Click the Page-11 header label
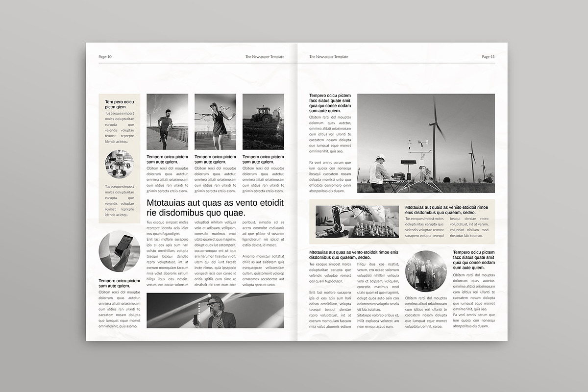The height and width of the screenshot is (392, 588). pyautogui.click(x=488, y=57)
